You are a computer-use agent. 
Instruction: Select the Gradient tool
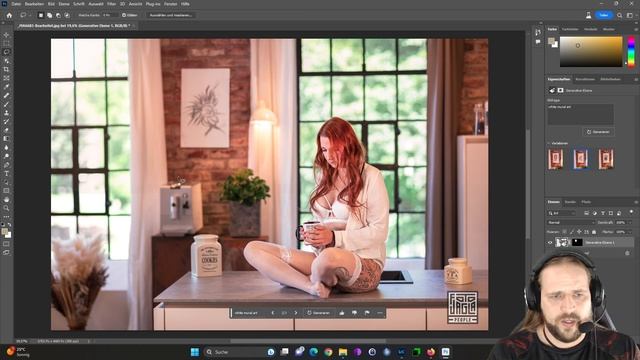point(6,139)
